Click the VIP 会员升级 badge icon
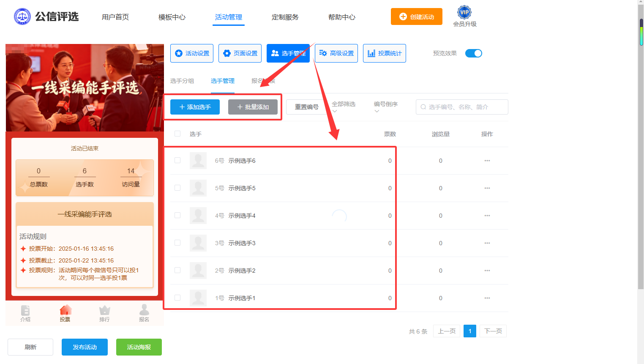This screenshot has height=364, width=644. point(464,12)
